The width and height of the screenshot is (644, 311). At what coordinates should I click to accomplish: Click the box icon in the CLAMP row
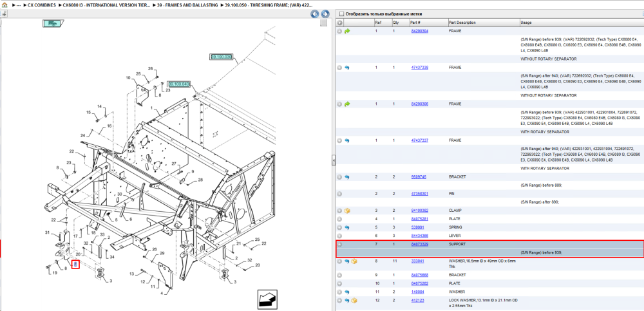coord(347,211)
